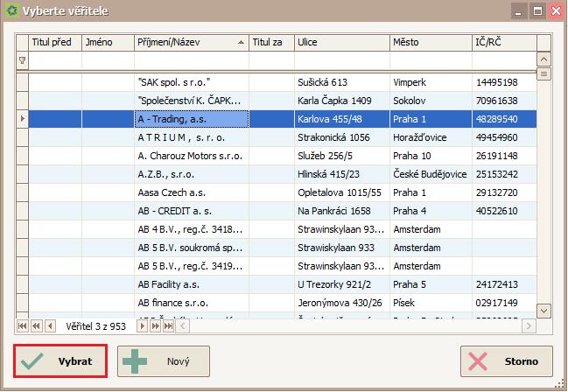The image size is (568, 392).
Task: Click the street cell Opletalova 1015/55
Action: click(x=342, y=192)
